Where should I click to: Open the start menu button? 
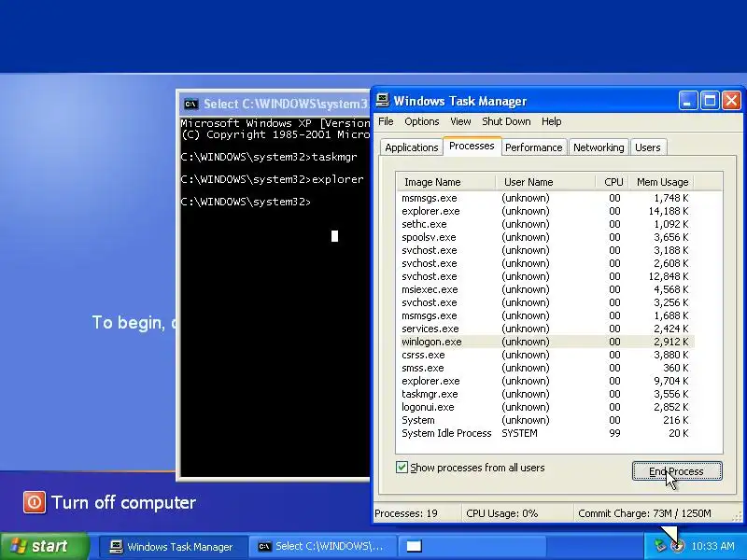45,546
